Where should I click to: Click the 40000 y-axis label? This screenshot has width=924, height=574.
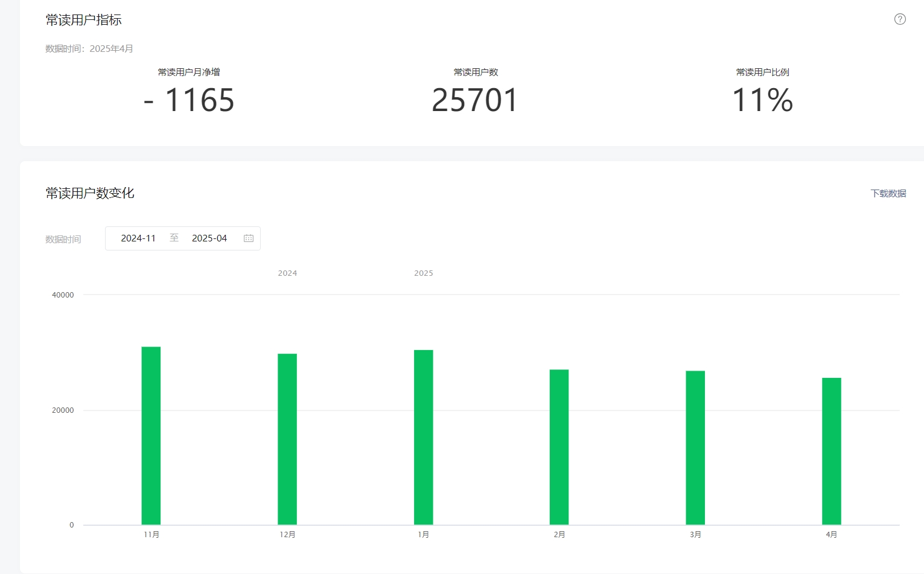[63, 295]
